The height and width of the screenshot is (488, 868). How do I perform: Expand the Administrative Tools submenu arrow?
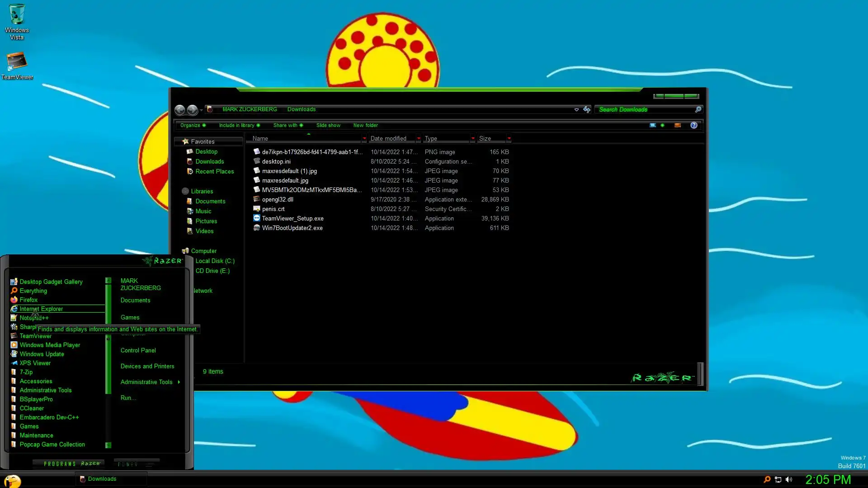click(x=179, y=382)
